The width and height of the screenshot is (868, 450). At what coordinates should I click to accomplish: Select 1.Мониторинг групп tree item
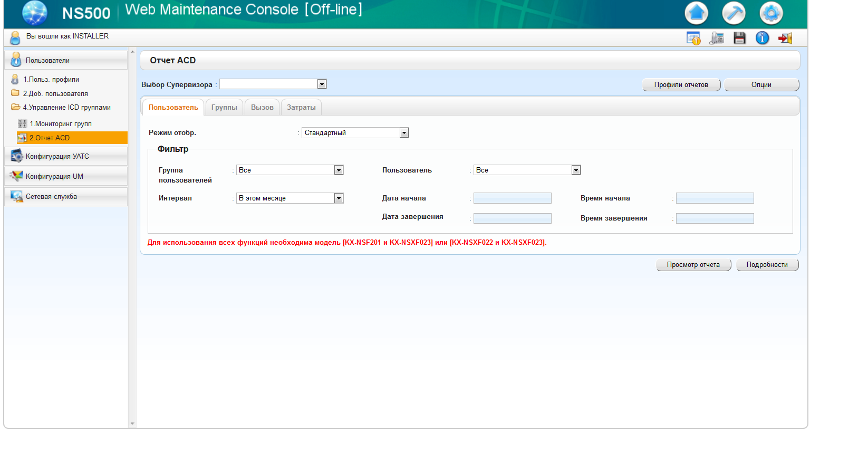(61, 124)
